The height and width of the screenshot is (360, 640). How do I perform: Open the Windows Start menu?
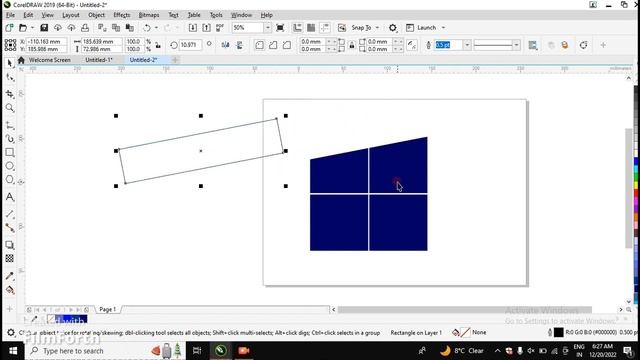coord(13,351)
